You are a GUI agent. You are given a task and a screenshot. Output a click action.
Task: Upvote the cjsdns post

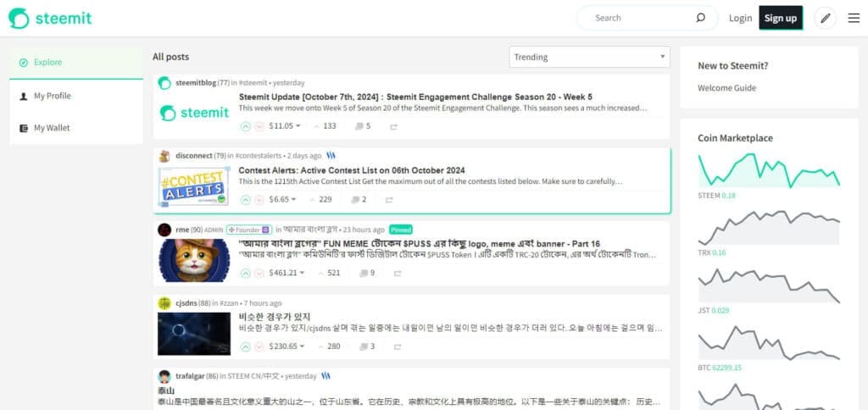click(x=246, y=346)
